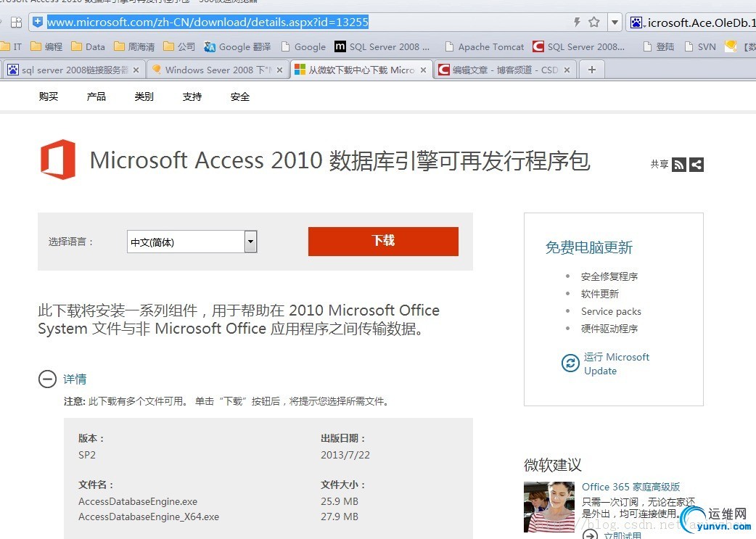
Task: Open the Google 翻译 bookmark
Action: [x=237, y=46]
